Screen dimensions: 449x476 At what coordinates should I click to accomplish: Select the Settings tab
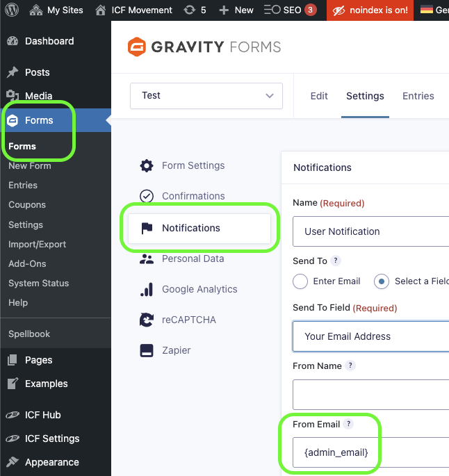click(x=365, y=96)
